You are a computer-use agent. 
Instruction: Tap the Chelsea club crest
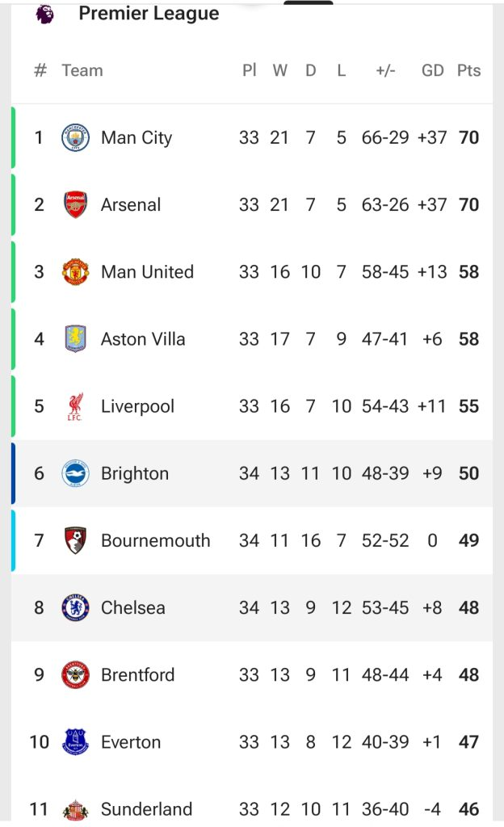[x=76, y=607]
